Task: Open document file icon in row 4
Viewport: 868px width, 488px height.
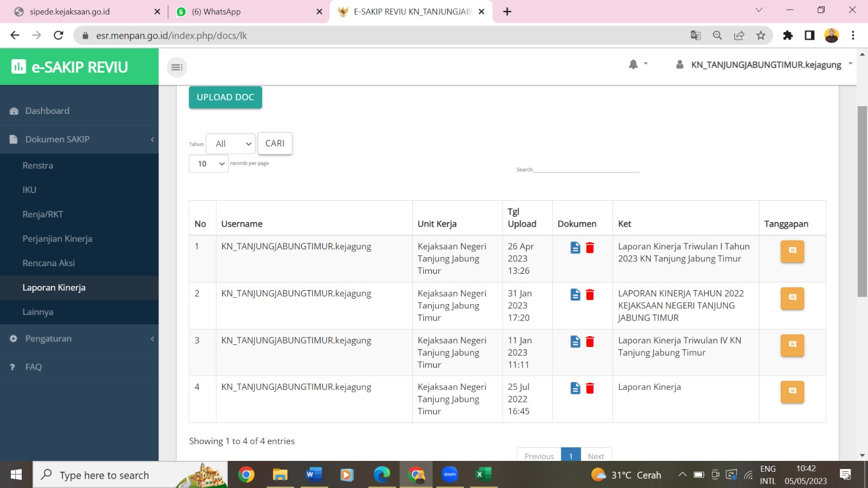Action: [575, 388]
